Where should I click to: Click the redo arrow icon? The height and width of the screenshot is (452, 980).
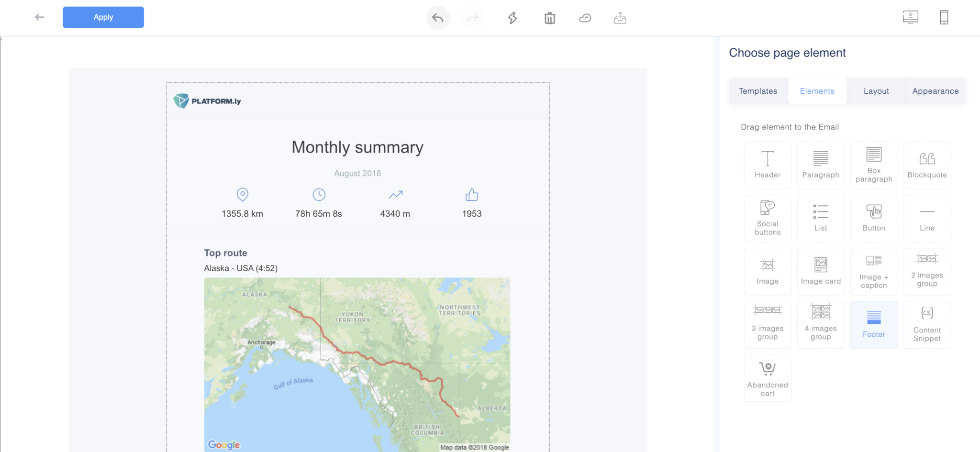tap(473, 18)
